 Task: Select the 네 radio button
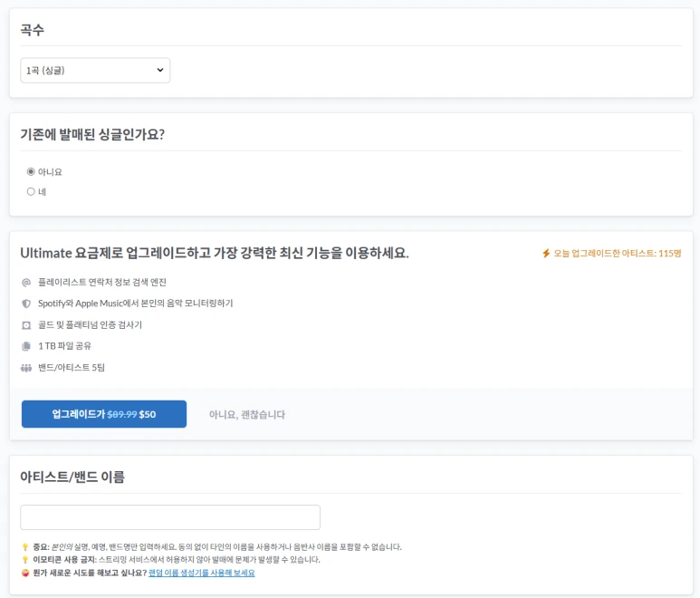(31, 191)
